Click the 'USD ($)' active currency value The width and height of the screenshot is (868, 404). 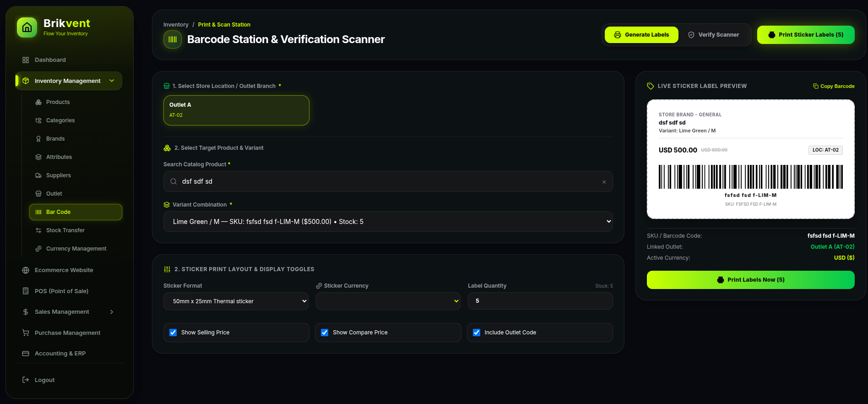pos(844,258)
